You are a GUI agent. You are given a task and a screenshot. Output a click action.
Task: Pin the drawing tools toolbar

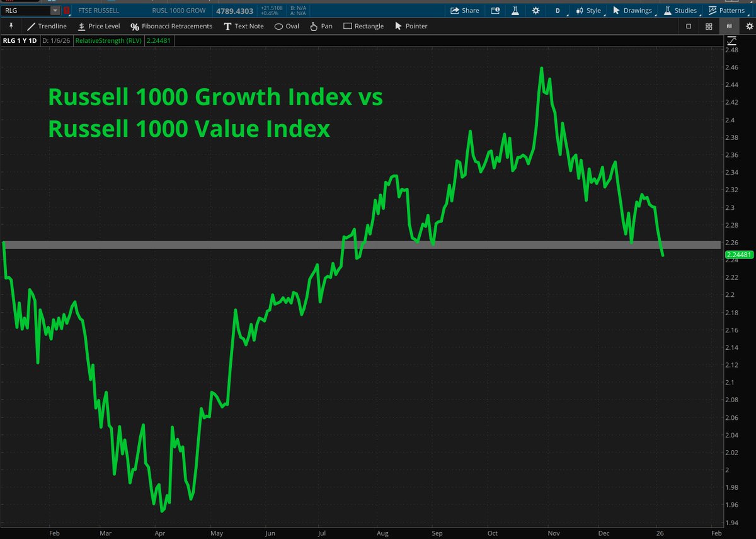[11, 26]
